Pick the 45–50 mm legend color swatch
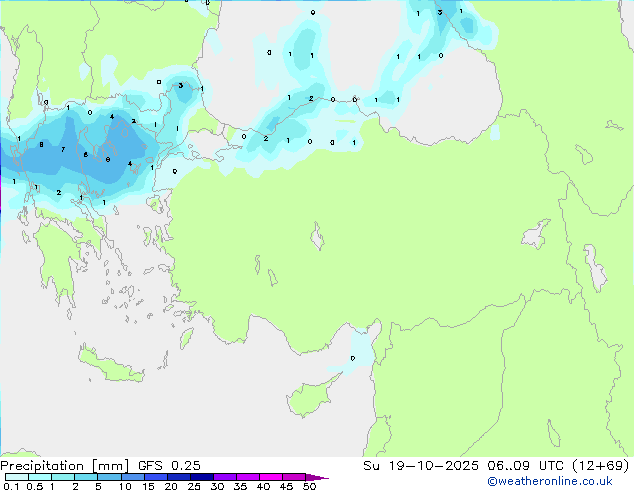This screenshot has height=490, width=634. pyautogui.click(x=294, y=477)
